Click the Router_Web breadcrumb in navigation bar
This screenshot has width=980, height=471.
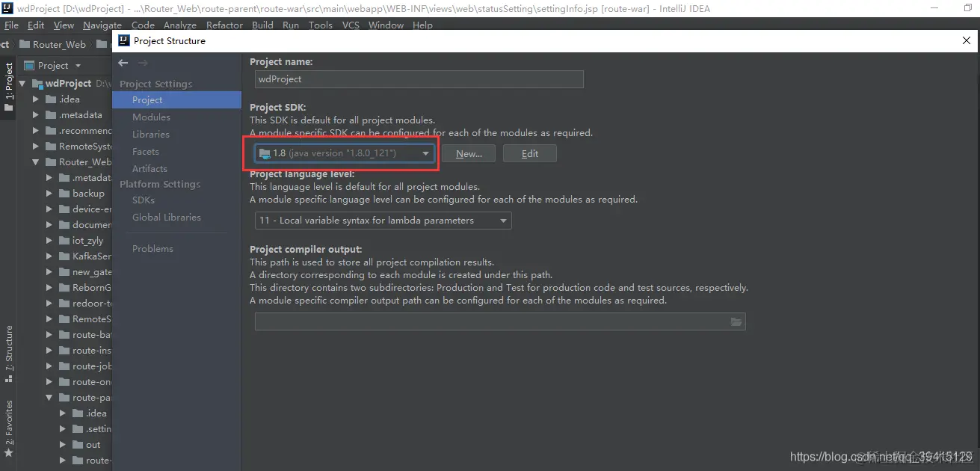point(52,44)
